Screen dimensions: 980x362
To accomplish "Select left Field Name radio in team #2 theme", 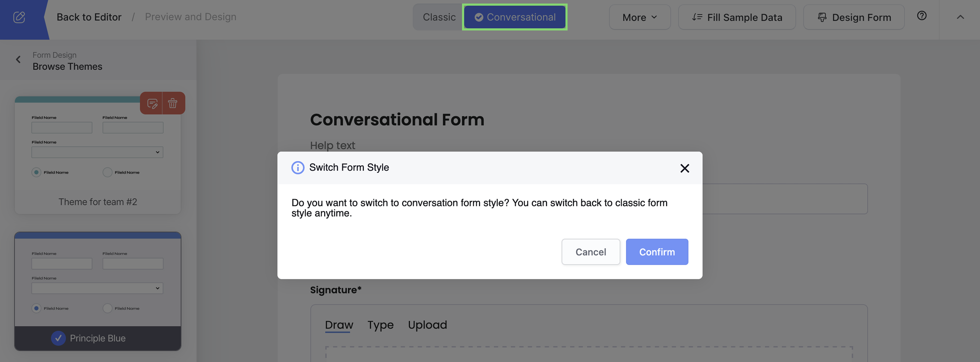I will (36, 172).
